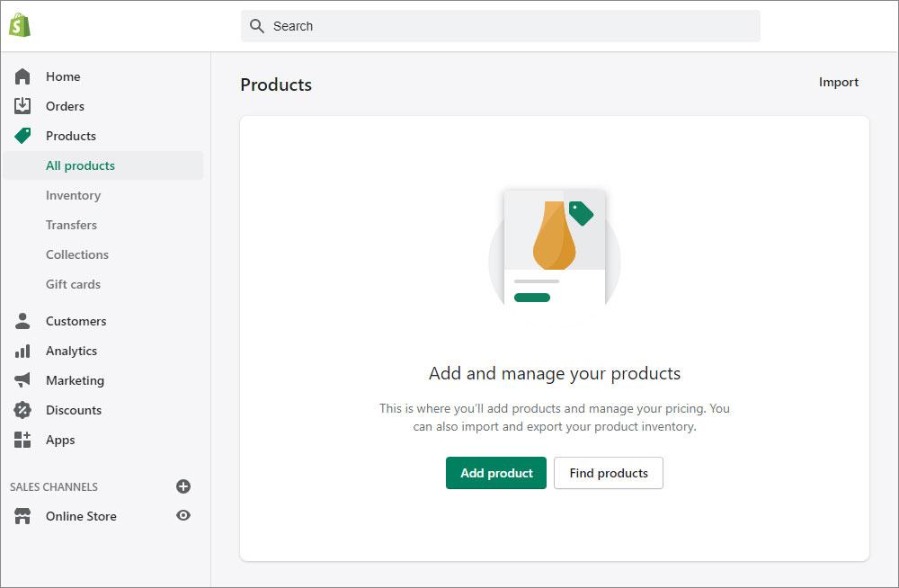This screenshot has width=899, height=588.
Task: Open the Orders menu item
Action: 65,106
